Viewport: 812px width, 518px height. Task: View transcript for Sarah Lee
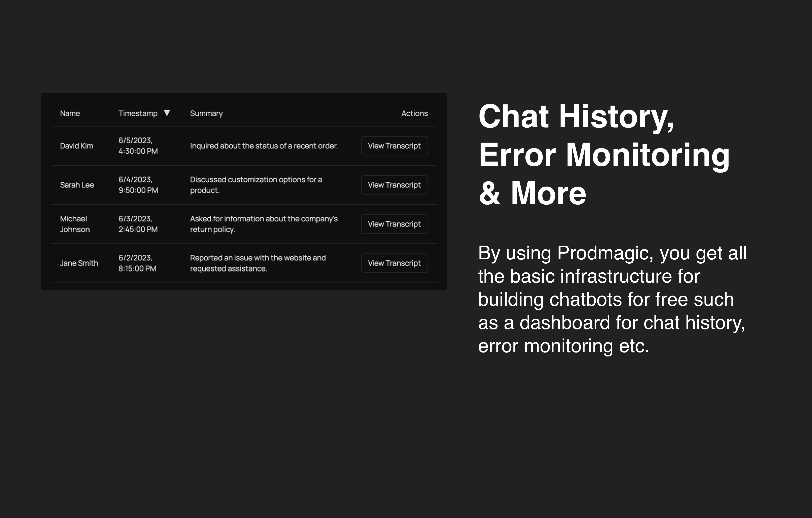coord(394,185)
